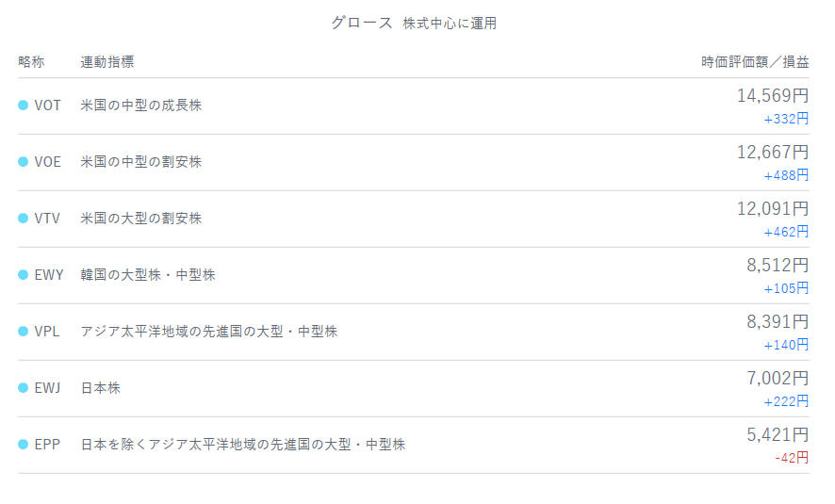Click the 日本株 index description
Image resolution: width=835 pixels, height=504 pixels.
100,388
